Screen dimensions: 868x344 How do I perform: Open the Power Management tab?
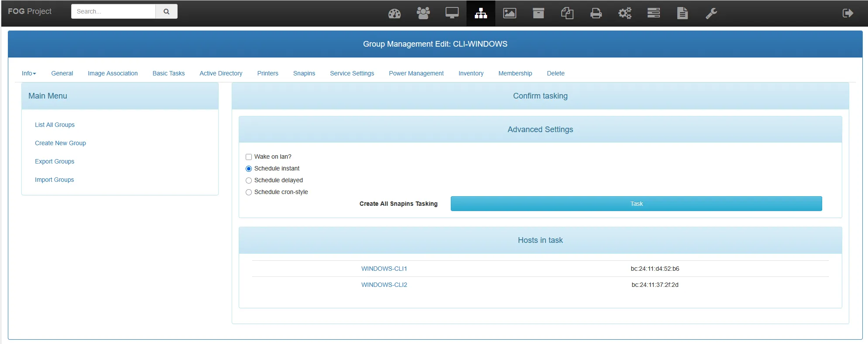pyautogui.click(x=416, y=73)
